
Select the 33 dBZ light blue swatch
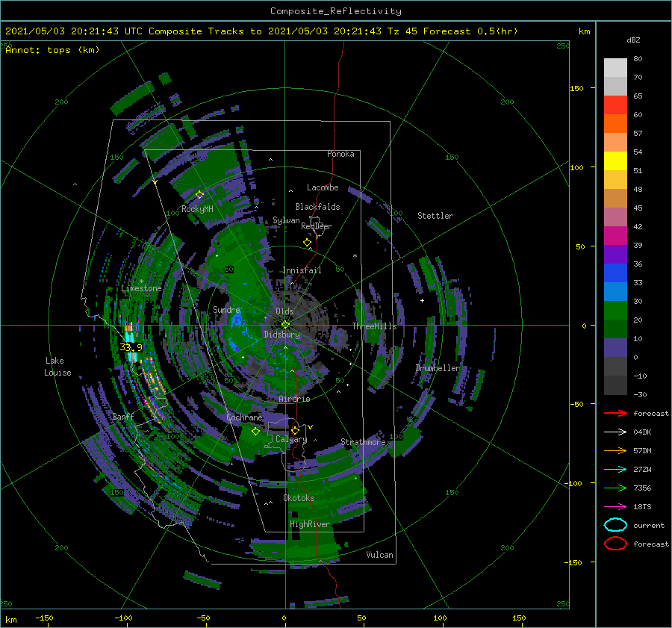(x=615, y=291)
